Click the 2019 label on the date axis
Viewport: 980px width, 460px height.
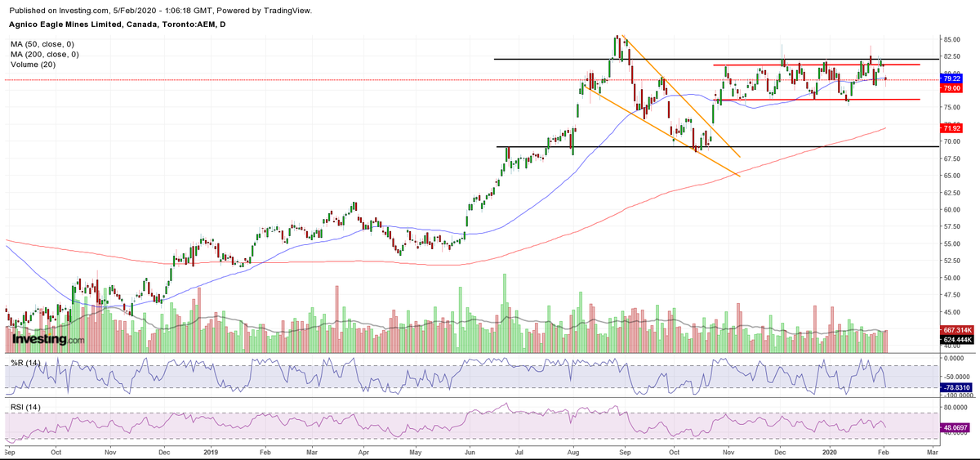211,451
